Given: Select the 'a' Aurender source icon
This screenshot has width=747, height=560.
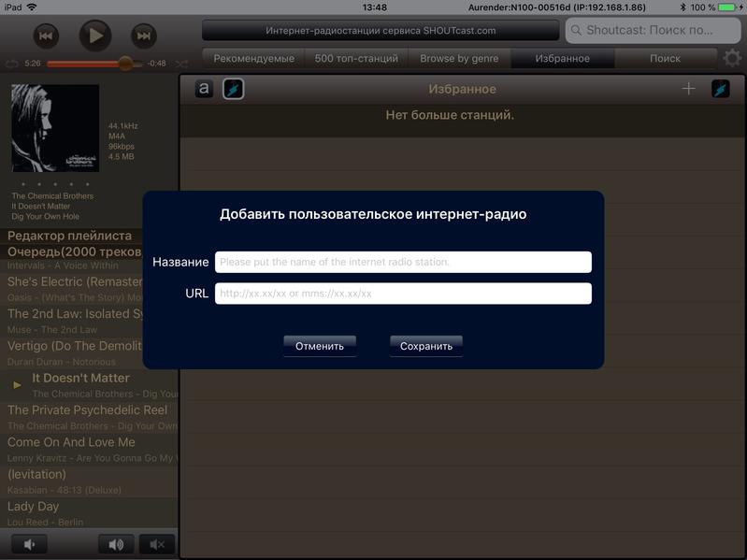Looking at the screenshot, I should [204, 89].
